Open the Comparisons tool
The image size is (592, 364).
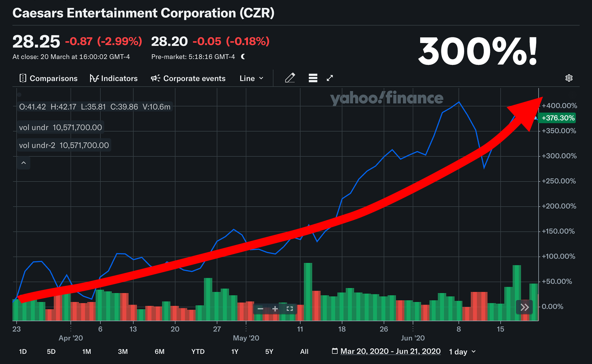coord(48,78)
